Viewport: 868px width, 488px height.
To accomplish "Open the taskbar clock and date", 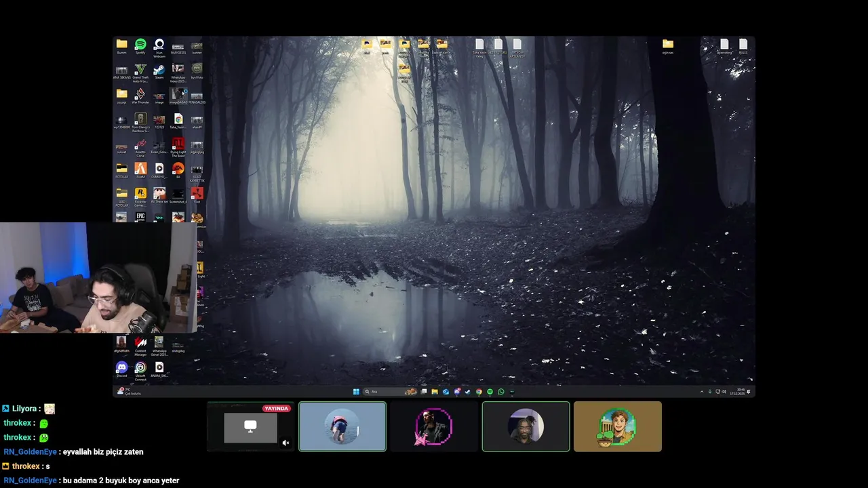I will [x=738, y=392].
